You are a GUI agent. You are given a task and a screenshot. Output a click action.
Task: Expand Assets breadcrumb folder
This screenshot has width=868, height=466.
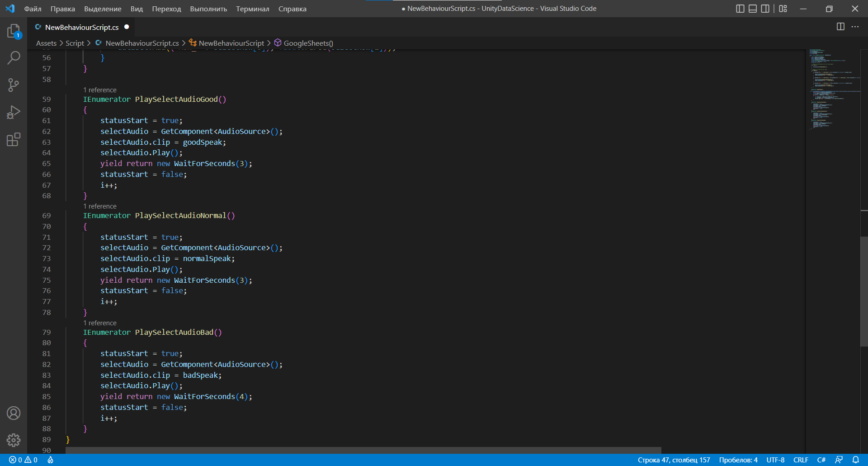[46, 43]
